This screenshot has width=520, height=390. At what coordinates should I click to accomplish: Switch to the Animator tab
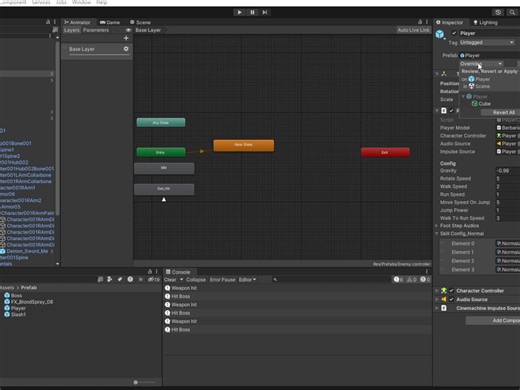(77, 22)
